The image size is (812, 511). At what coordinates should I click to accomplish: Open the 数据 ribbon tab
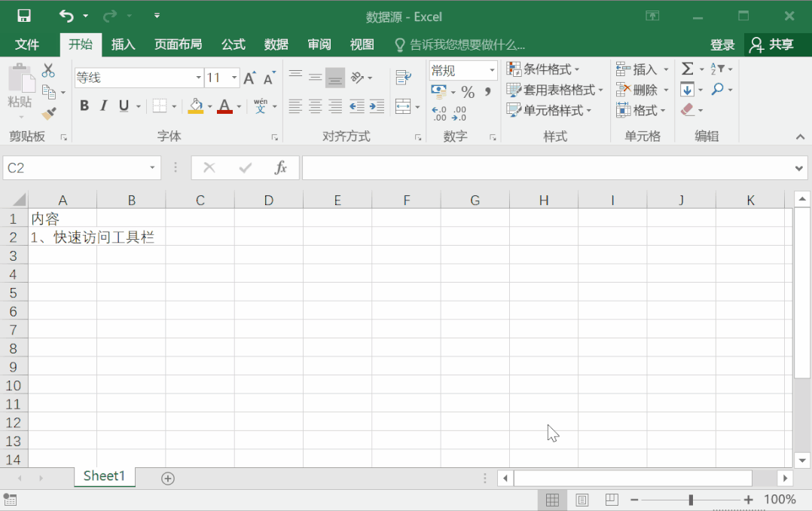pos(276,44)
